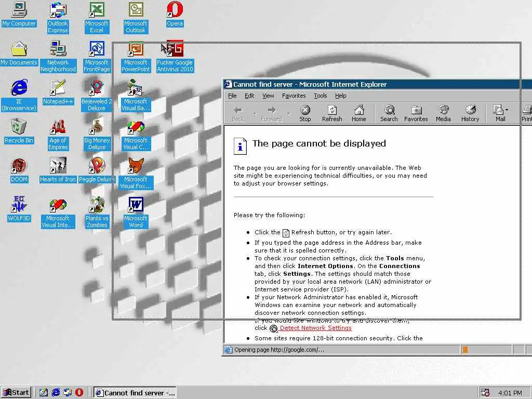Viewport: 532px width, 399px height.
Task: Click the Microsoft Visual FoxPro shortcut
Action: pyautogui.click(x=136, y=173)
